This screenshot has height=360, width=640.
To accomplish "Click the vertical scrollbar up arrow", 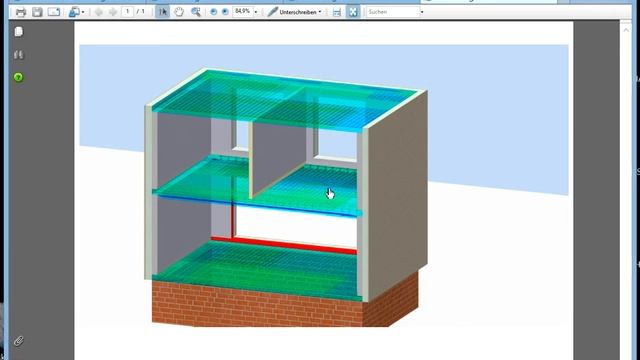I will pos(626,30).
